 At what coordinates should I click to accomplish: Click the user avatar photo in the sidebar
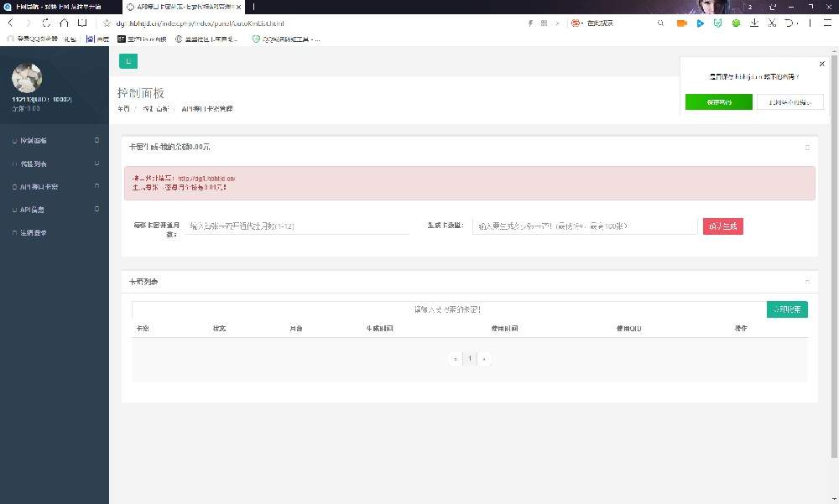tap(27, 78)
